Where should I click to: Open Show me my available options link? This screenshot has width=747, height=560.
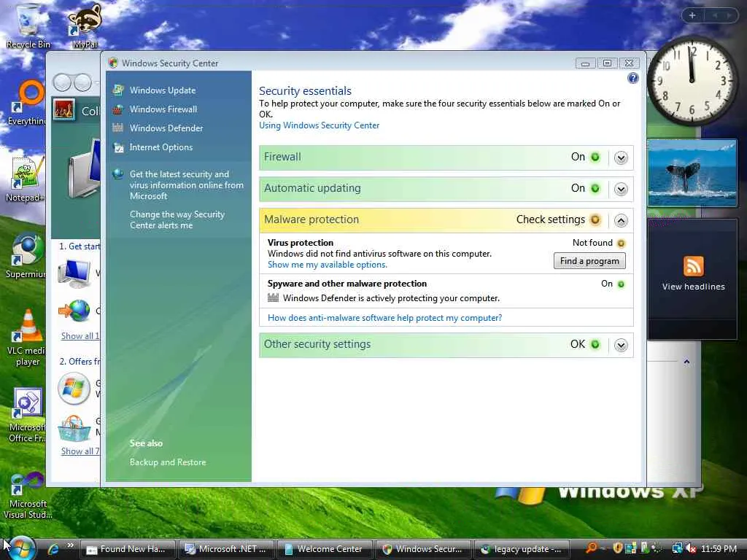(x=328, y=265)
